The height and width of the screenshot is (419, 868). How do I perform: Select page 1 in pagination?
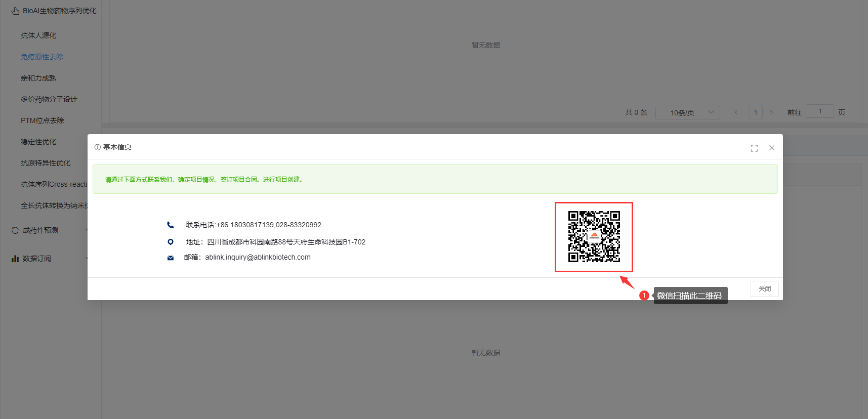click(x=756, y=112)
